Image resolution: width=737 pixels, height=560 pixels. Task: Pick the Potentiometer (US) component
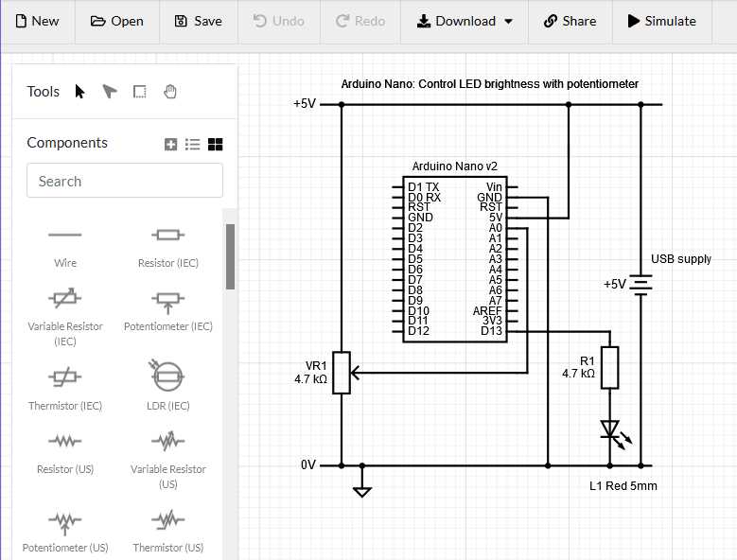point(65,531)
